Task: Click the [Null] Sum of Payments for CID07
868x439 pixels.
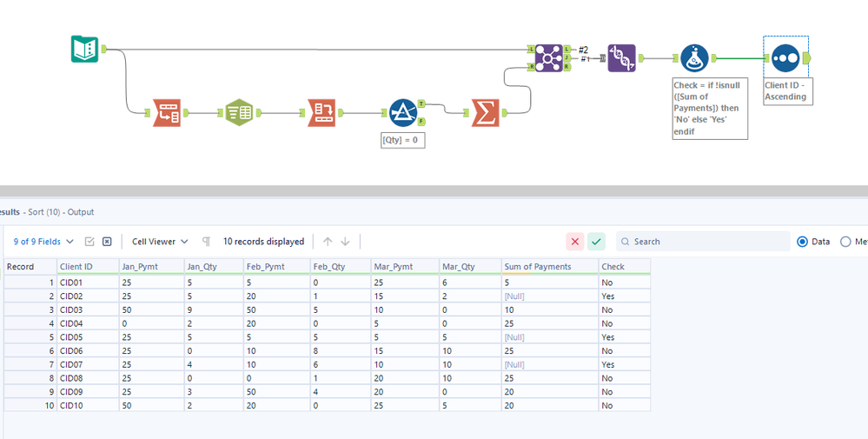Action: pyautogui.click(x=550, y=364)
